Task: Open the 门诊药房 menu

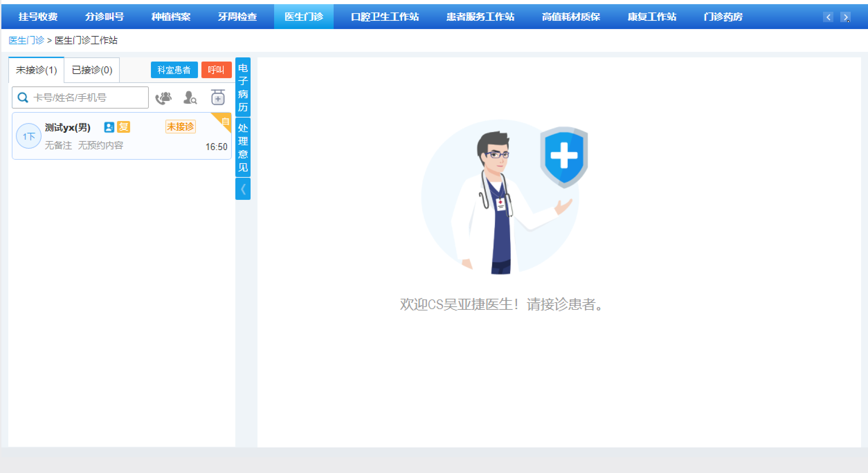Action: [x=723, y=17]
